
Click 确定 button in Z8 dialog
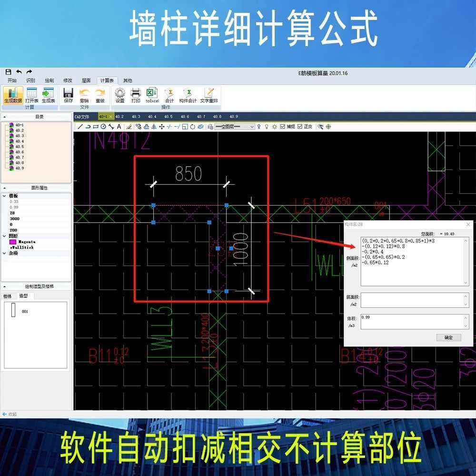coord(449,337)
